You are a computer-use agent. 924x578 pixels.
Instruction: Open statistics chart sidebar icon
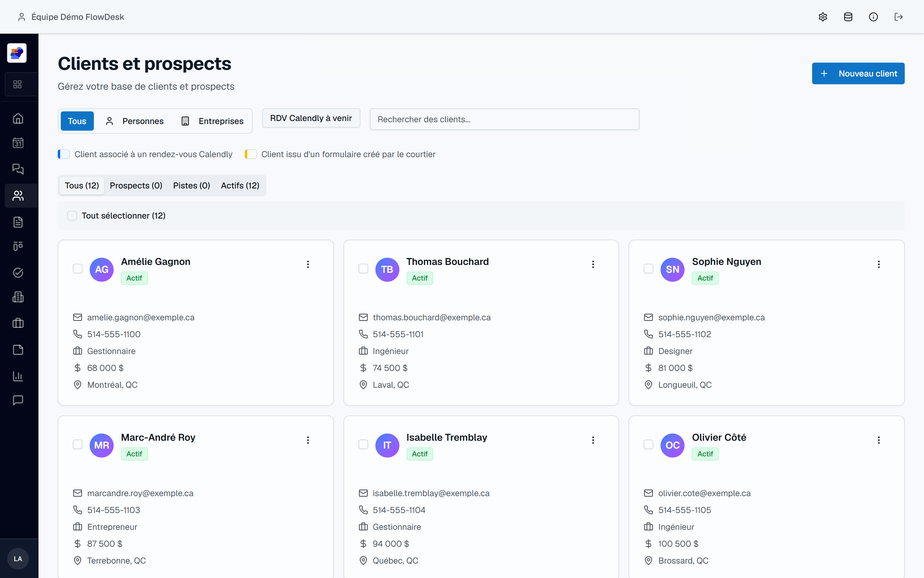click(x=18, y=376)
